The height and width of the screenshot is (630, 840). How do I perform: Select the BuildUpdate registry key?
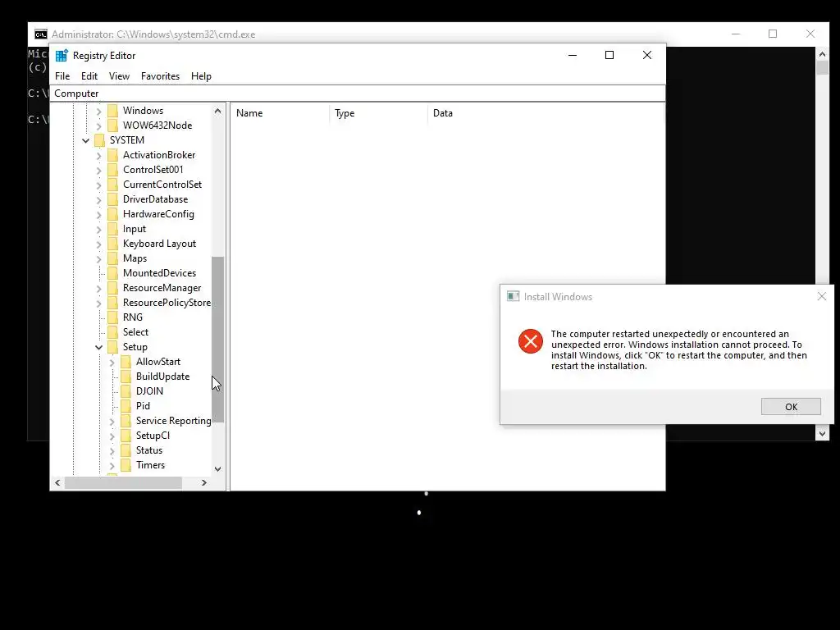(x=162, y=377)
